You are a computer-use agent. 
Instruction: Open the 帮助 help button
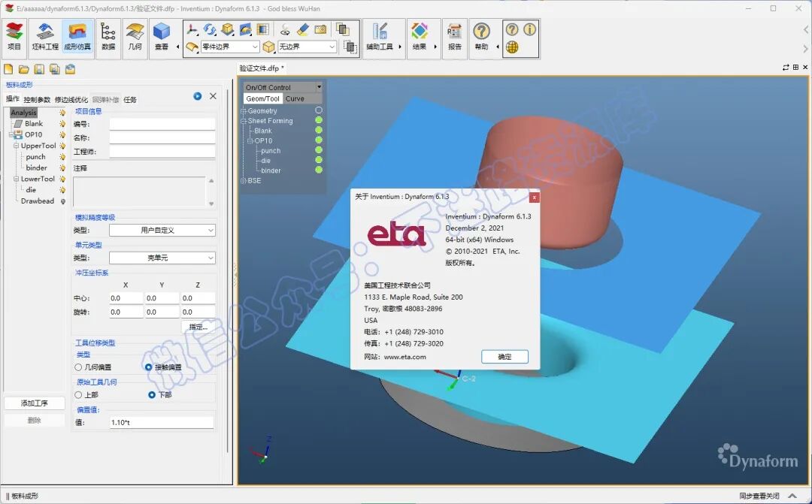[482, 38]
